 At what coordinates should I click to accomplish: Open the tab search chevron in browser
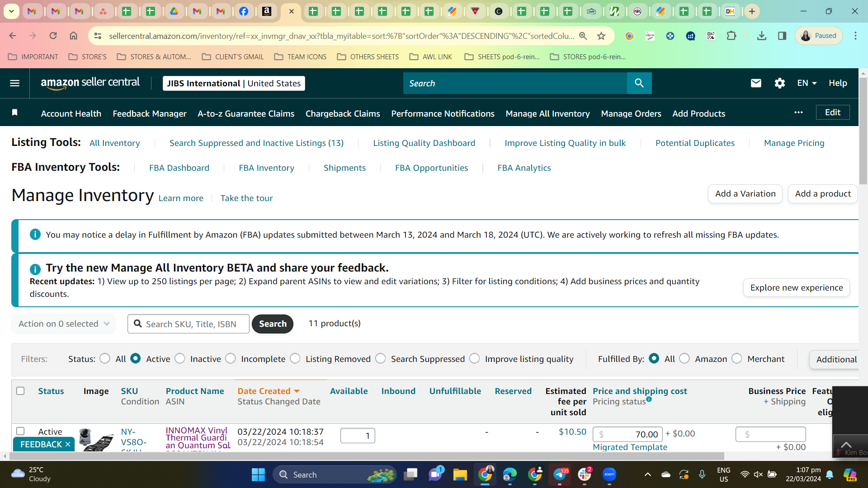point(11,11)
